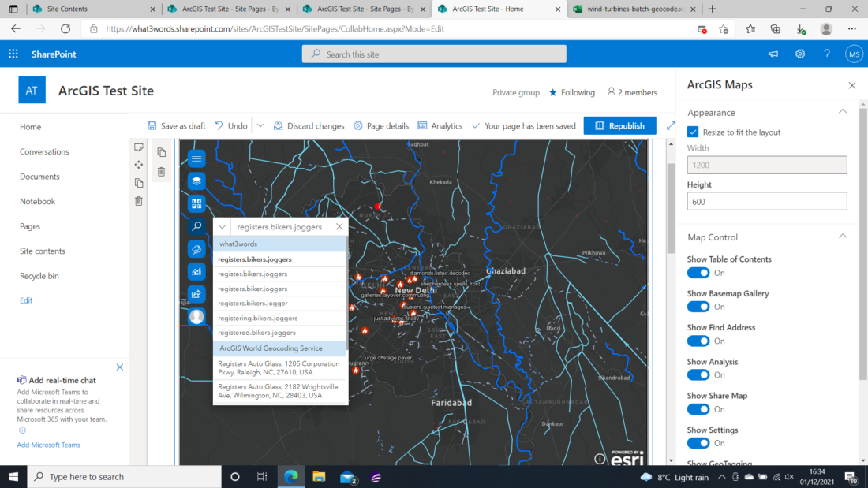The width and height of the screenshot is (868, 488).
Task: Click the Edit link in navigation
Action: [26, 300]
